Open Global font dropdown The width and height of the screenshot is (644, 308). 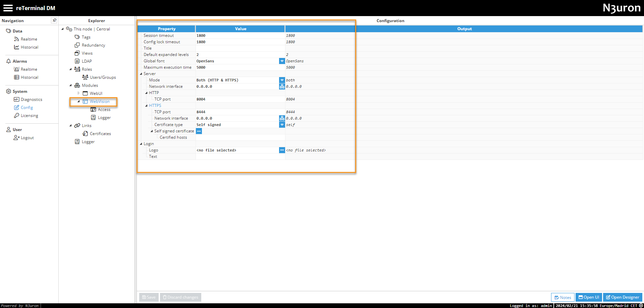coord(282,61)
